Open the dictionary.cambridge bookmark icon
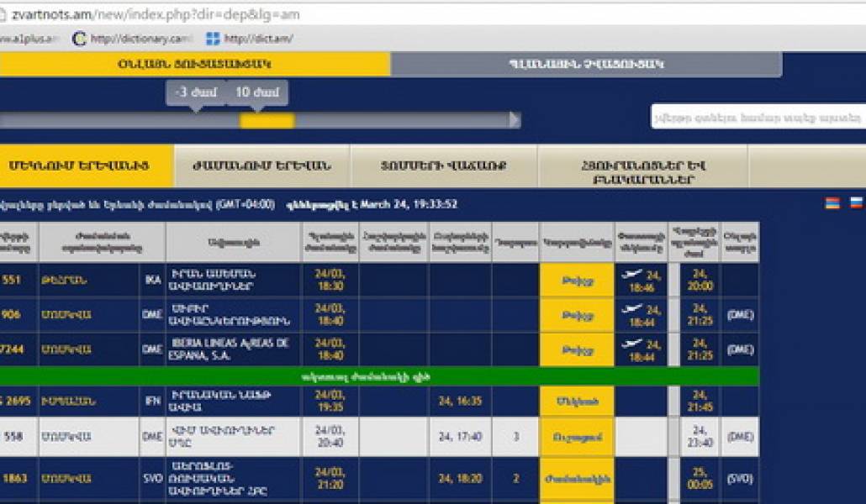Screen dimensions: 866x504 pyautogui.click(x=80, y=39)
